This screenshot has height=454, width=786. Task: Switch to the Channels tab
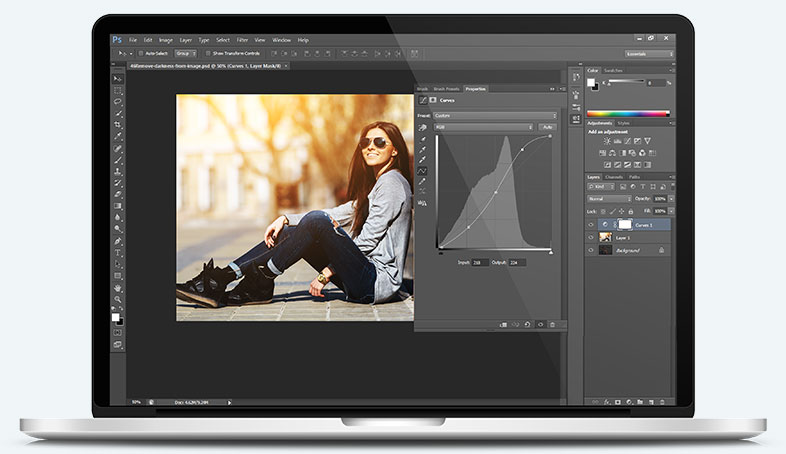click(614, 177)
